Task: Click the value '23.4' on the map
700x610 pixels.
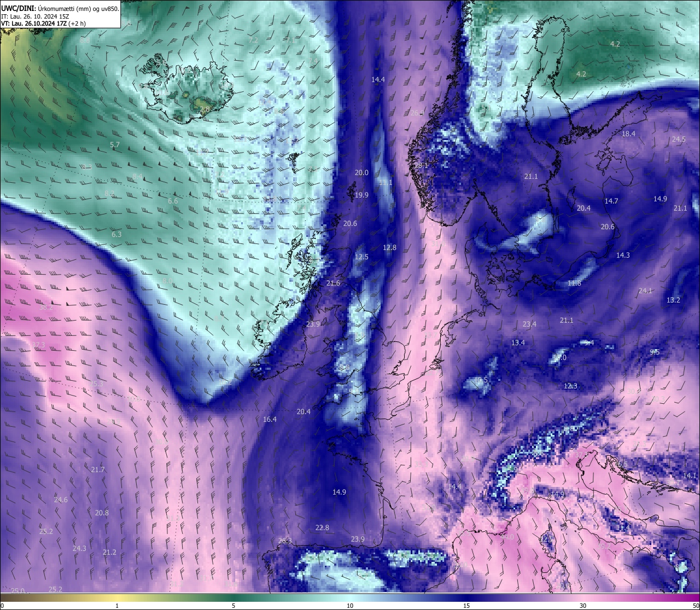Action: pyautogui.click(x=529, y=324)
